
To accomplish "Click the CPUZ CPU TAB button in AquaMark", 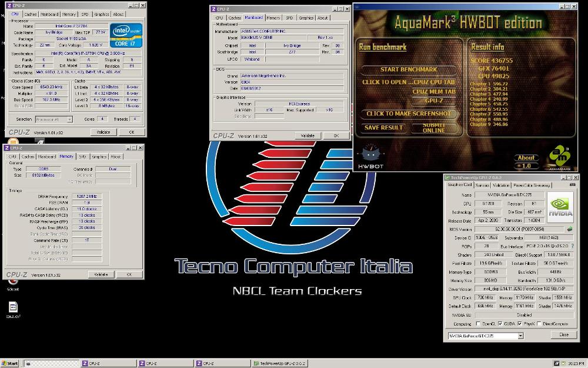I will click(x=435, y=82).
